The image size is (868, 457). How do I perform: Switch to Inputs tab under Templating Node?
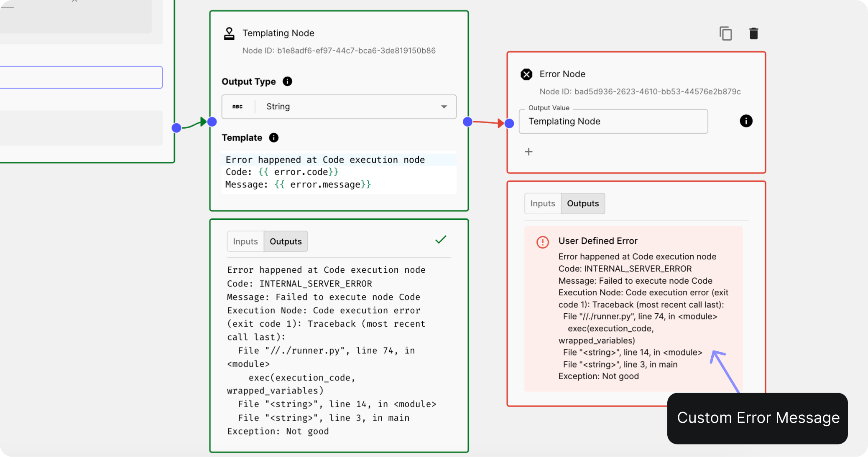pos(245,241)
